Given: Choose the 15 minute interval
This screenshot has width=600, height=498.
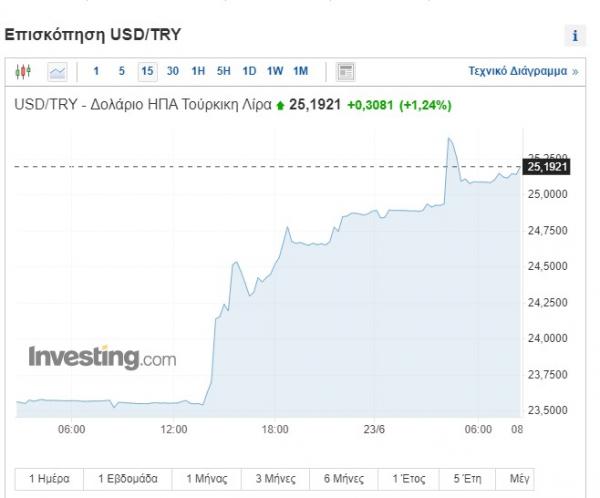Looking at the screenshot, I should 147,71.
